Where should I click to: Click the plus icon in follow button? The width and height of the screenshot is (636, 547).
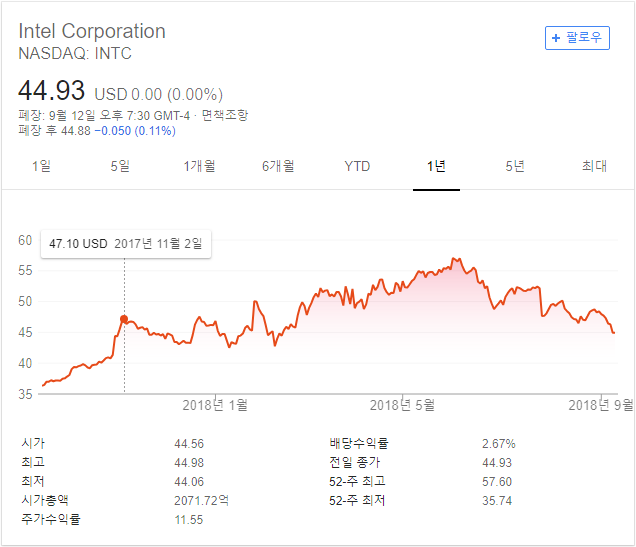click(556, 38)
